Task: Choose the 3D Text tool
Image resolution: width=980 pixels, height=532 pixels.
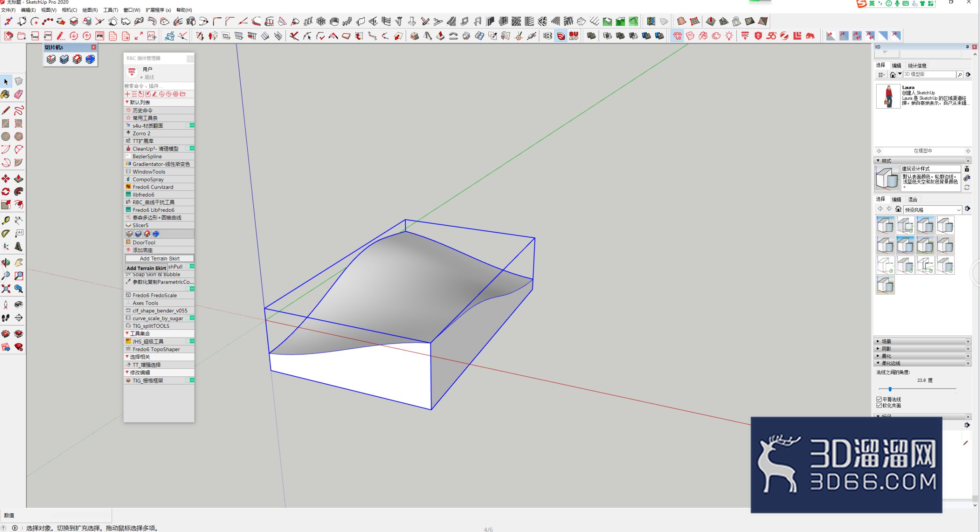Action: 19,246
